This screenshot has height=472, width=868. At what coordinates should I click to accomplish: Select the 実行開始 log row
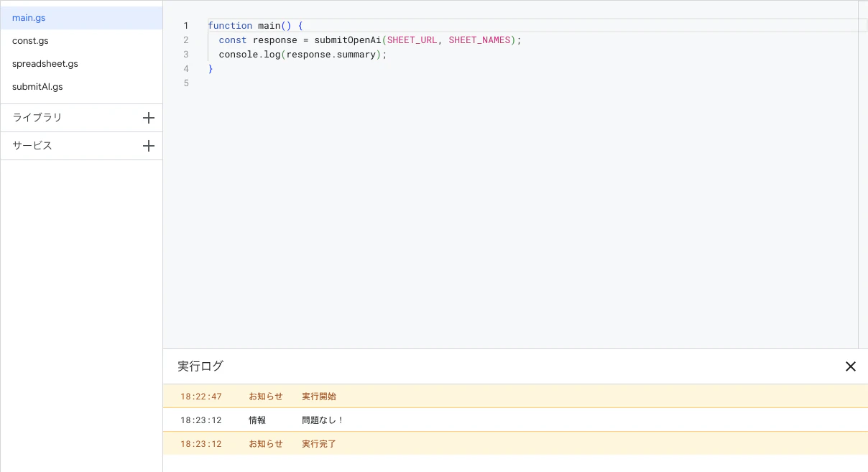point(515,397)
